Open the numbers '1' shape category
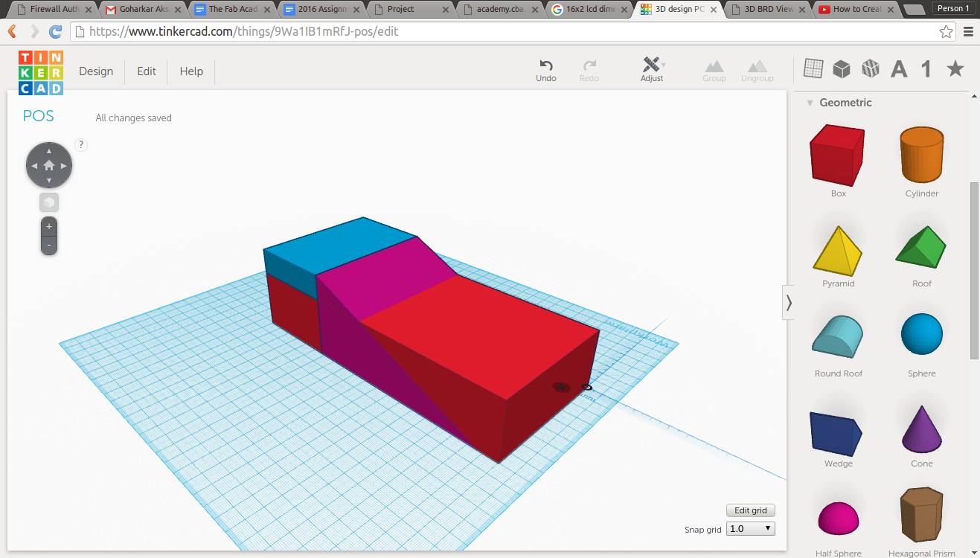The height and width of the screenshot is (558, 980). tap(926, 69)
